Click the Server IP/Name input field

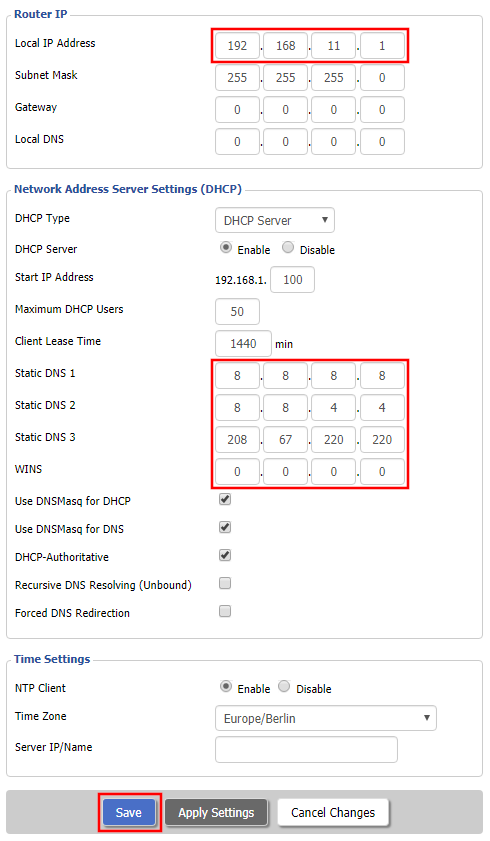306,749
